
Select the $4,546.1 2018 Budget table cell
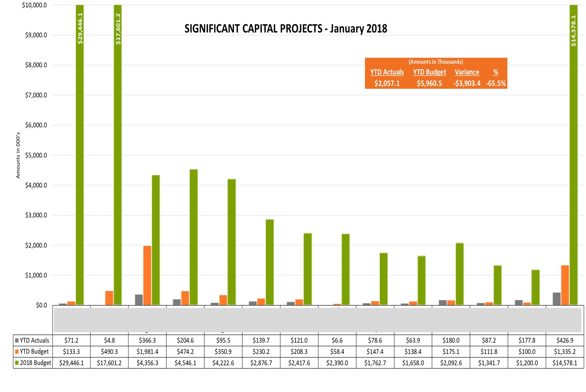coord(185,363)
